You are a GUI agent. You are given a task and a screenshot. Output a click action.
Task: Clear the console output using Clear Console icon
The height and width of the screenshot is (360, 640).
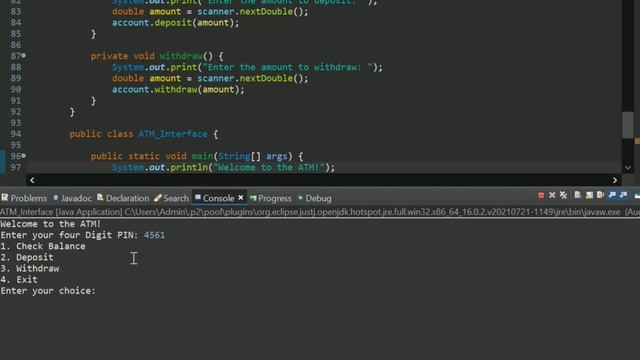578,196
